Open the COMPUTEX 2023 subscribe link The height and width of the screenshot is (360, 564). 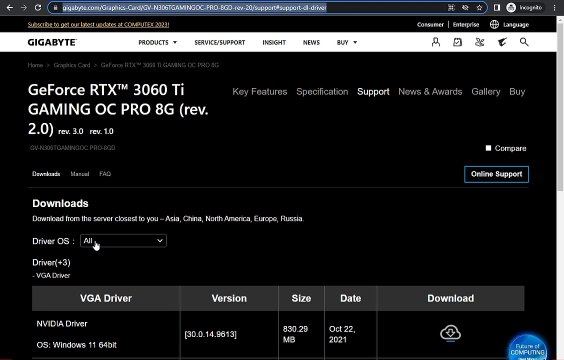pyautogui.click(x=98, y=24)
